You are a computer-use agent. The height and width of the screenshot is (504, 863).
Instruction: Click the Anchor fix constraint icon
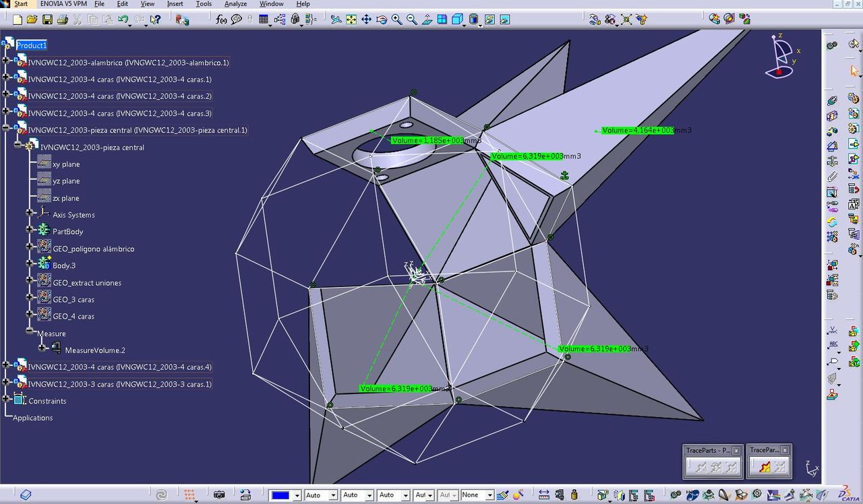(832, 161)
